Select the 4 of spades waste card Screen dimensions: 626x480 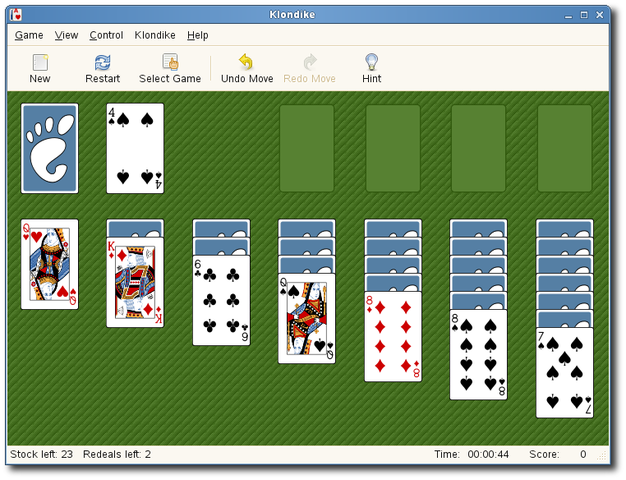tap(135, 148)
